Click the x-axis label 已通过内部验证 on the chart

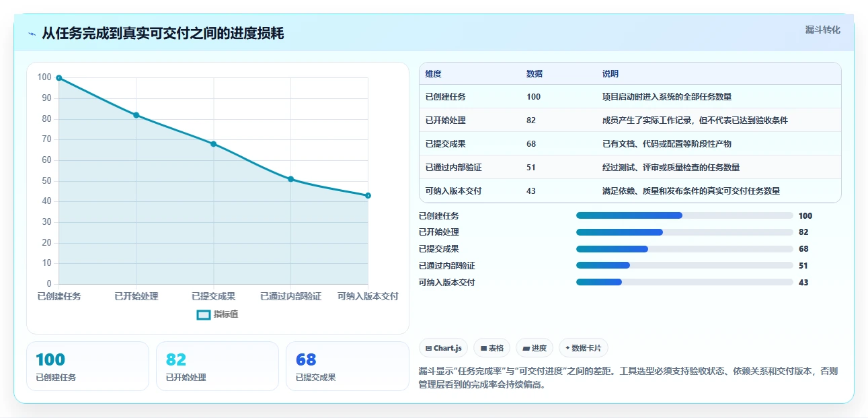(291, 296)
